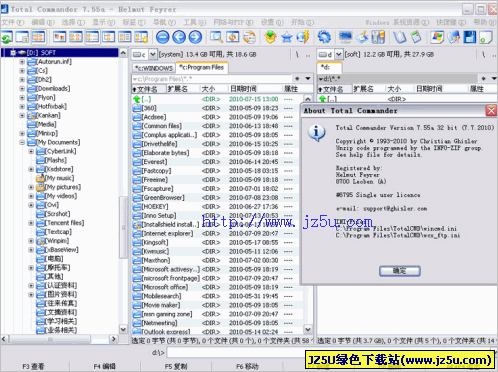This screenshot has width=498, height=372.
Task: Click the tree view toolbar icon
Action: pos(108,37)
